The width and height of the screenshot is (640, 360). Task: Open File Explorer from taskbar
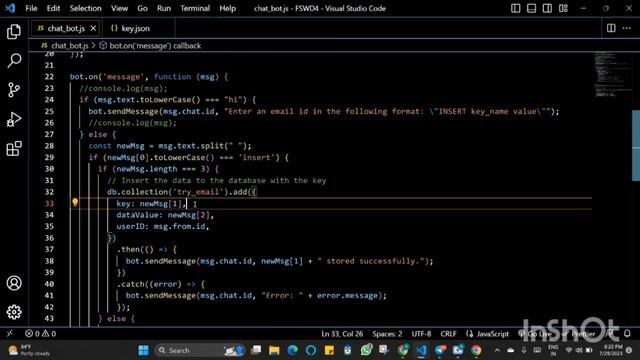(274, 350)
